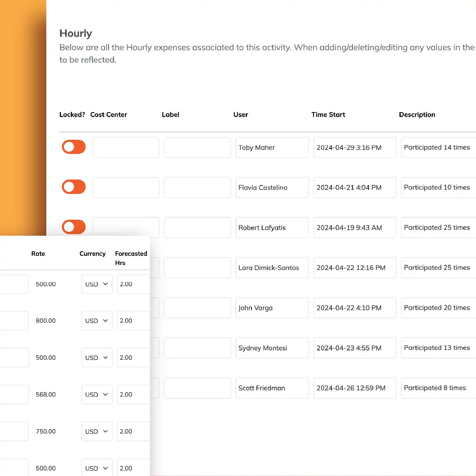Click the Hourly heading
476x476 pixels.
75,33
